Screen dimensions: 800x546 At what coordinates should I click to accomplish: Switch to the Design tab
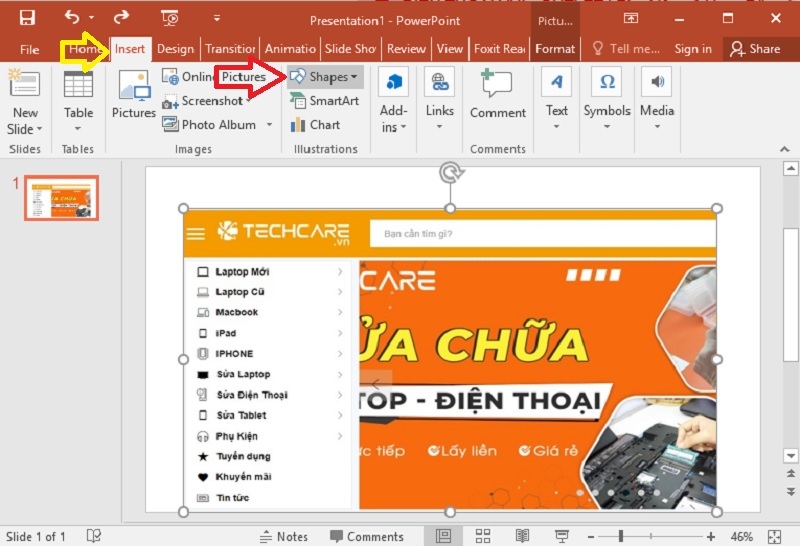click(176, 49)
